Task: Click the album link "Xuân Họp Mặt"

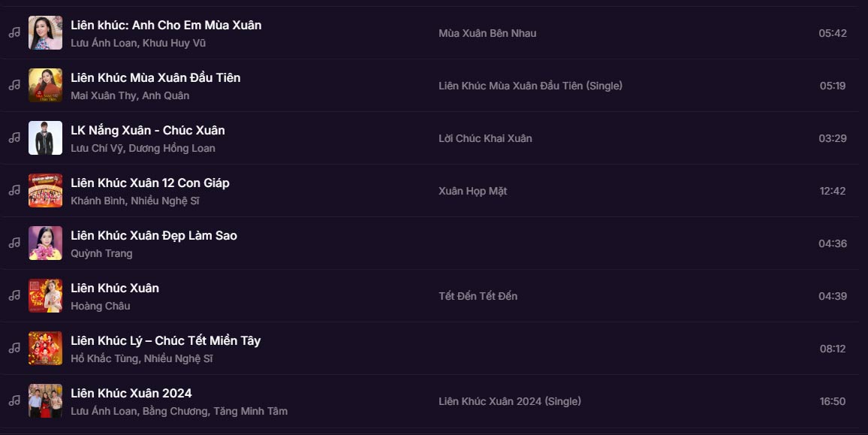Action: click(472, 191)
